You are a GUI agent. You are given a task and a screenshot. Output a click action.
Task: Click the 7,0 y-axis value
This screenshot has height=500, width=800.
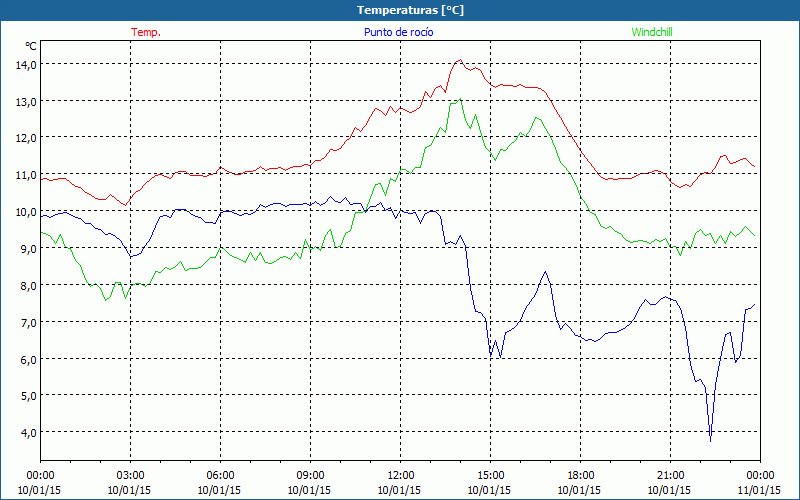click(28, 322)
